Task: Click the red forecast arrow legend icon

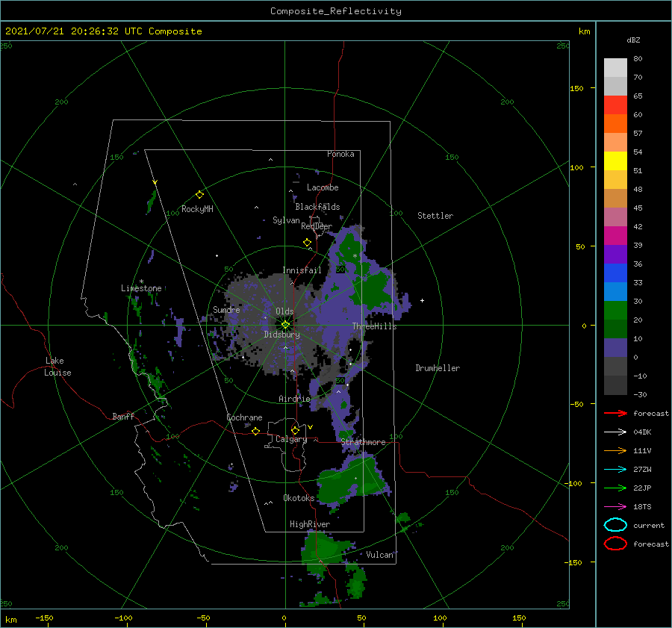Action: tap(615, 413)
